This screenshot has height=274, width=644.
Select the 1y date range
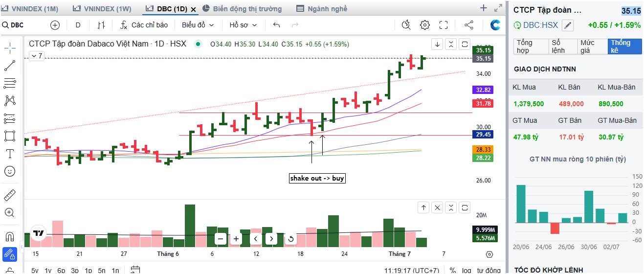point(48,270)
